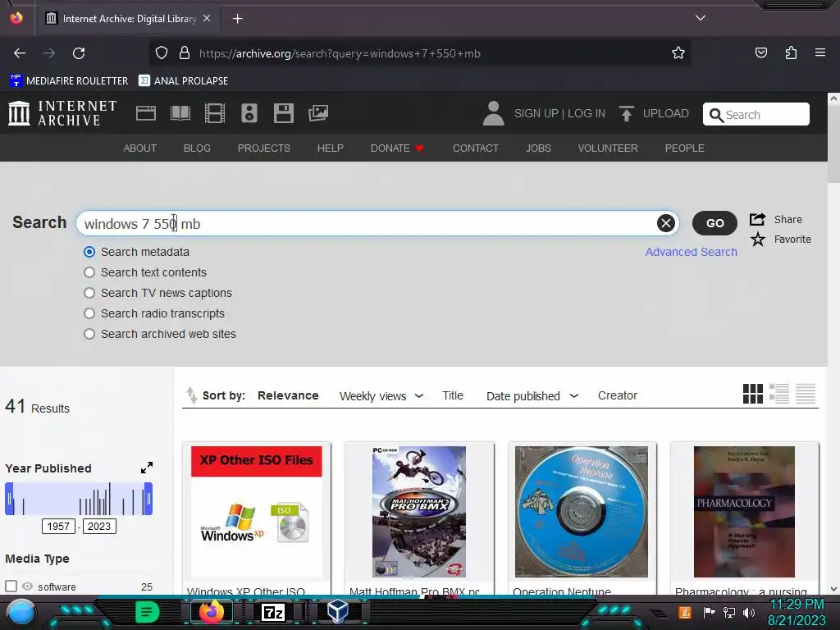Switch to detailed list view
This screenshot has width=840, height=630.
coord(779,394)
